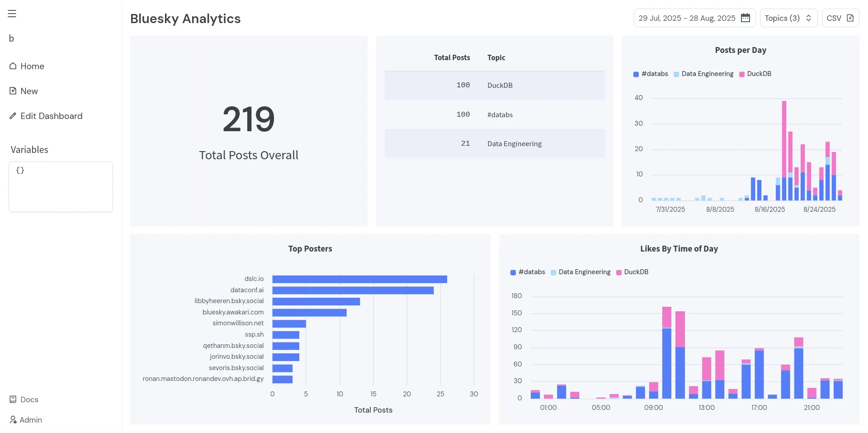Click the Docs book icon
The image size is (868, 433).
click(x=13, y=400)
